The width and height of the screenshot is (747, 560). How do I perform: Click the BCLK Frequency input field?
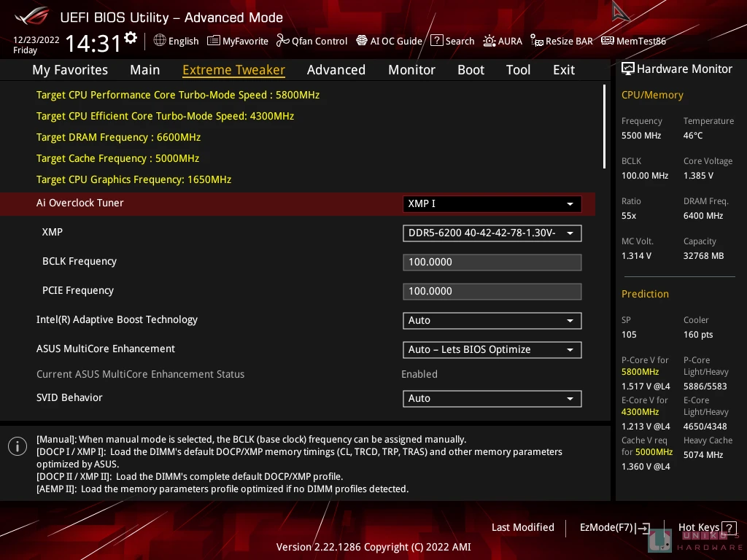point(492,262)
